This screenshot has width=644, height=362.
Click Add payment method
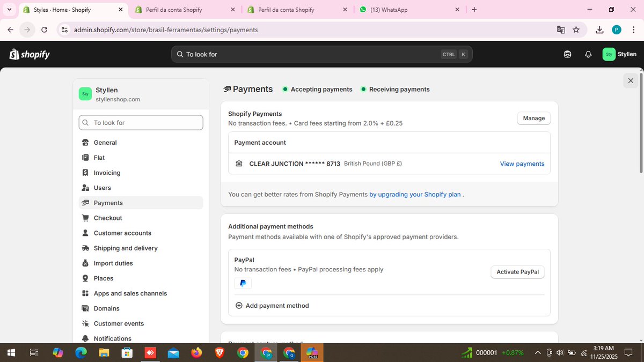(x=272, y=306)
